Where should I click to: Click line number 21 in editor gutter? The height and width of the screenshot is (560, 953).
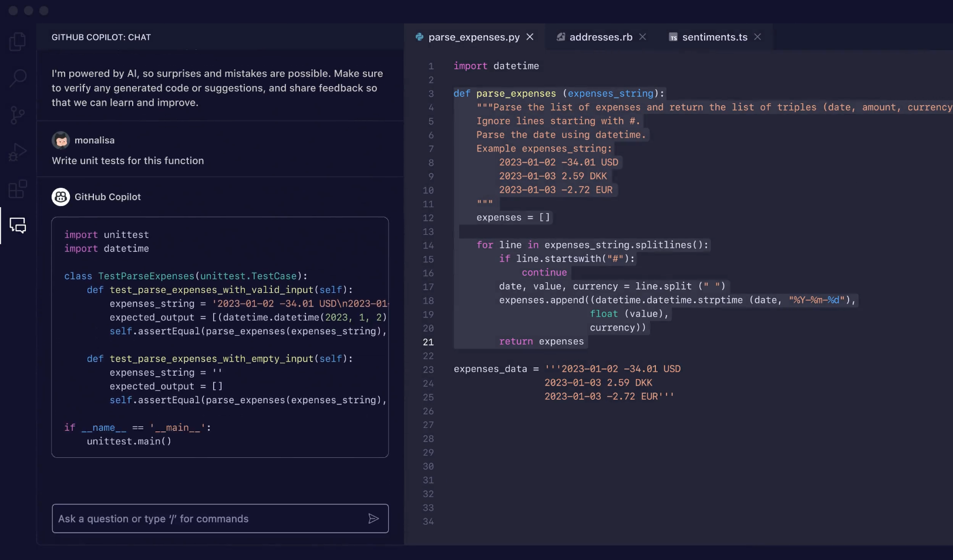(x=428, y=342)
